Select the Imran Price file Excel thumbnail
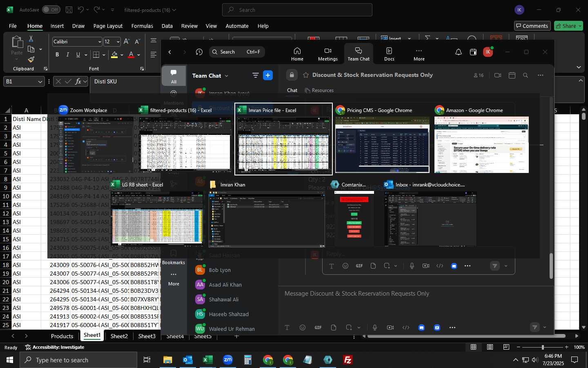Image resolution: width=588 pixels, height=368 pixels. pyautogui.click(x=284, y=139)
